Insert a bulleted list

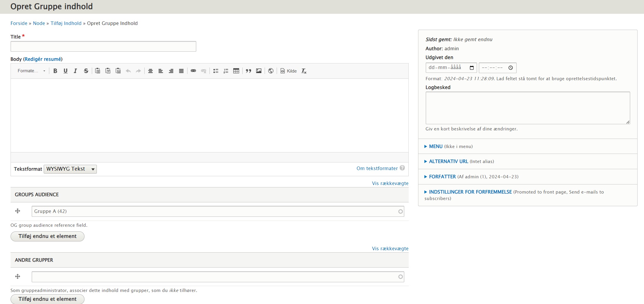tap(216, 71)
